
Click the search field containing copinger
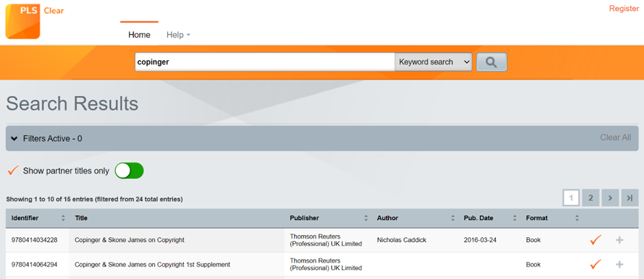click(265, 62)
